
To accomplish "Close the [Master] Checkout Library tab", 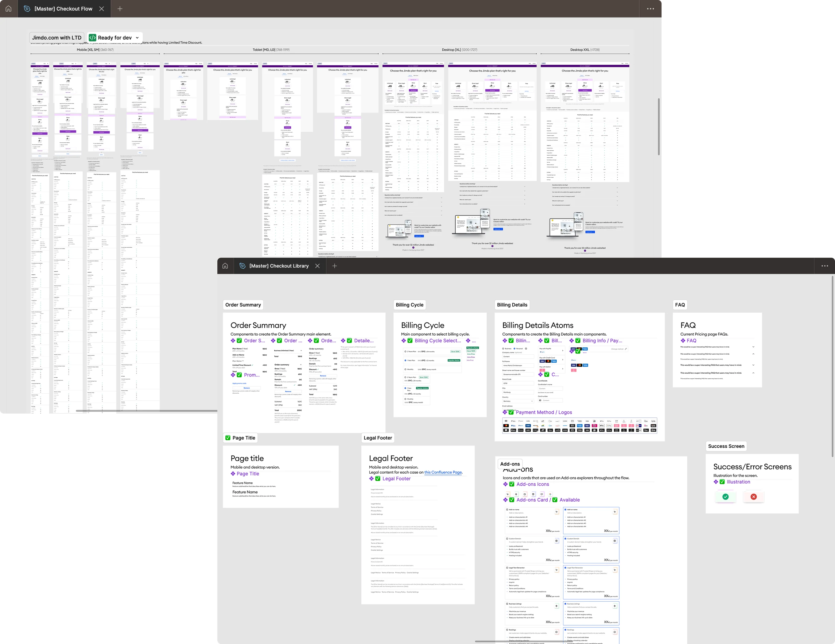I will (317, 266).
